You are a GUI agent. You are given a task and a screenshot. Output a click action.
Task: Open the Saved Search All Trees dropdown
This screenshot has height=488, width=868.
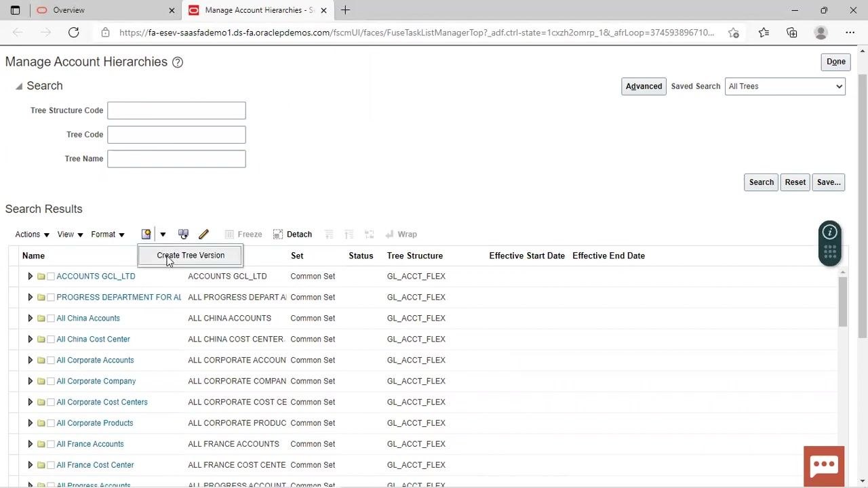coord(785,86)
